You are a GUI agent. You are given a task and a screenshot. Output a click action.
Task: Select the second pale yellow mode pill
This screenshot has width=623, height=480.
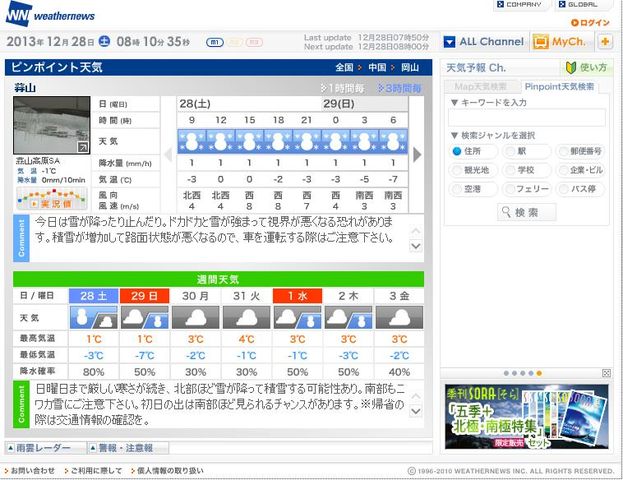click(x=234, y=42)
